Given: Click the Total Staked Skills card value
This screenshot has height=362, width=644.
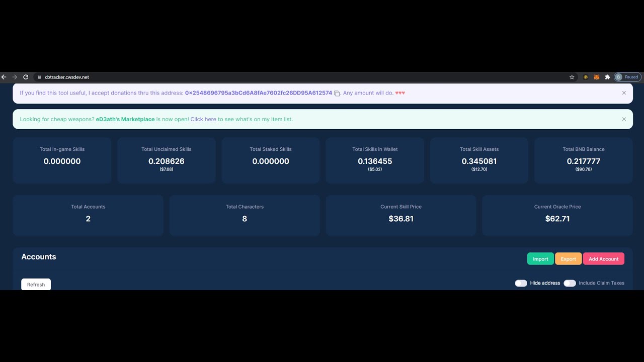Looking at the screenshot, I should point(271,161).
